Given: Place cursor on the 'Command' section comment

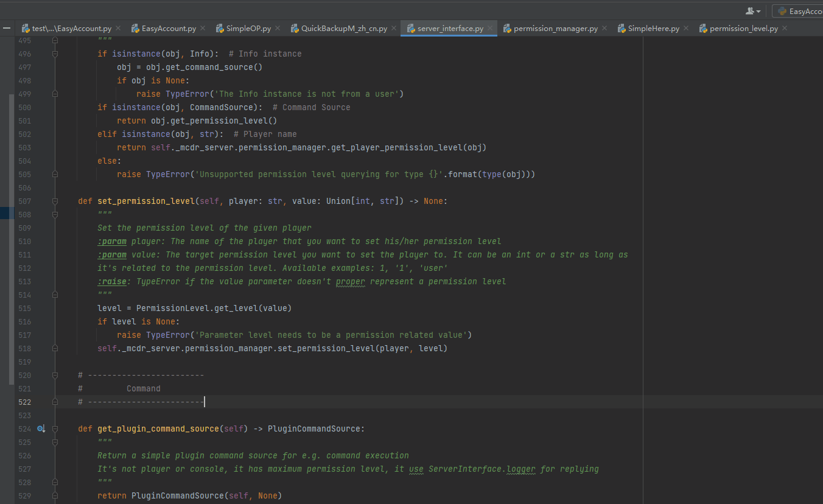Looking at the screenshot, I should coord(144,388).
